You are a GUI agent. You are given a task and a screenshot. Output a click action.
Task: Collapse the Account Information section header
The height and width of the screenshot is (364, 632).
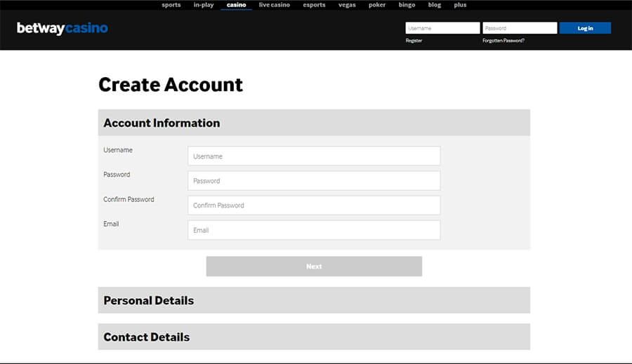pos(314,123)
